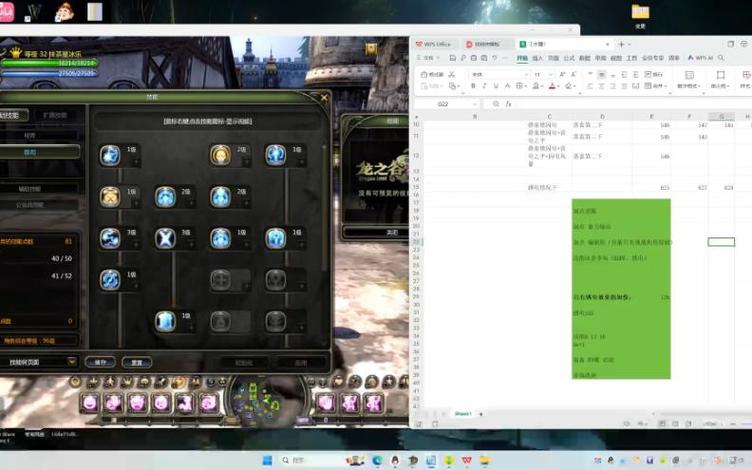Select the X-shaped skill icon in the third row
This screenshot has width=752, height=470.
coord(165,237)
